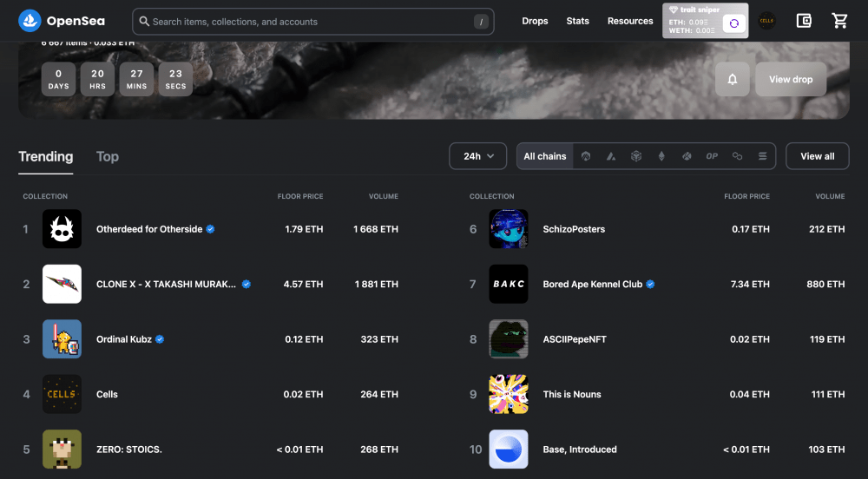
Task: Open CLONE X - X TAKASHI MURAK... collection
Action: pos(166,284)
